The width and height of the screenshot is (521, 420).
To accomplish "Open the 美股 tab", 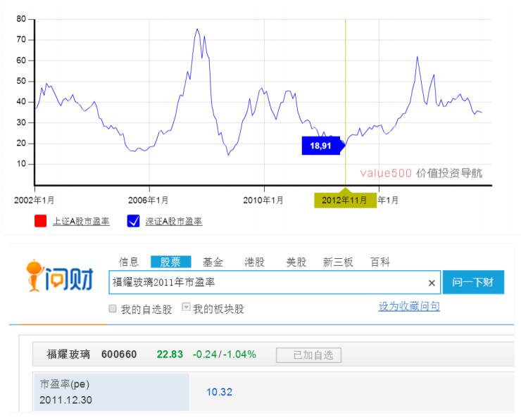I will tap(296, 262).
